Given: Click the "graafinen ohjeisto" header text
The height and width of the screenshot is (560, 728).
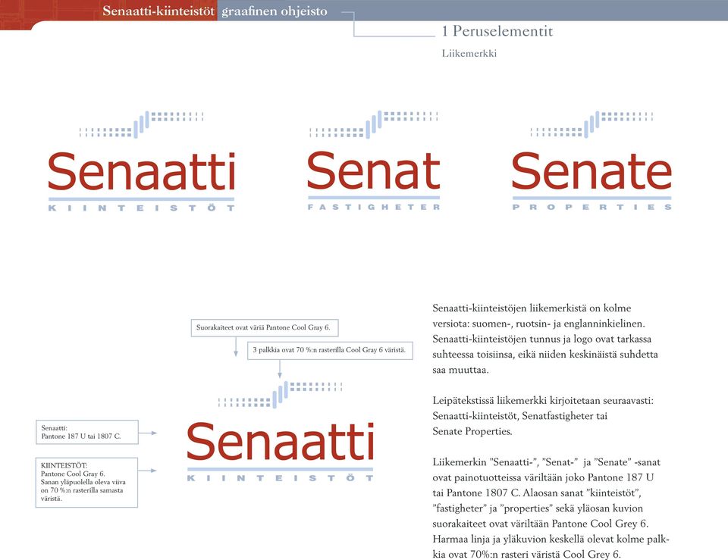Looking at the screenshot, I should [x=275, y=11].
